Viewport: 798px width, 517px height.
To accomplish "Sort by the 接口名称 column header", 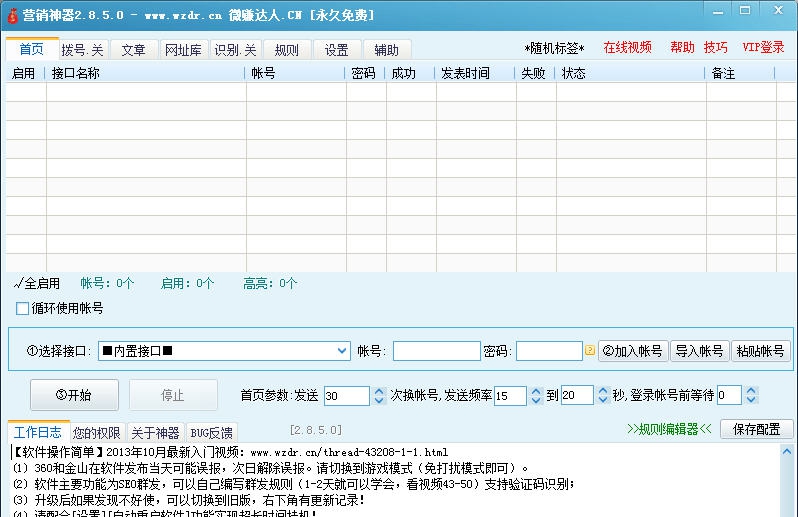I will pos(146,73).
